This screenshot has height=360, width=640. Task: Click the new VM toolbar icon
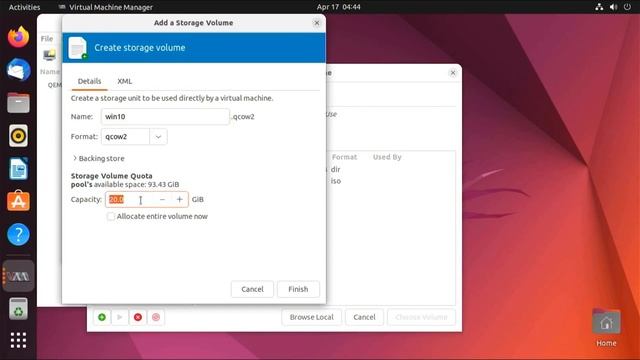[x=49, y=55]
